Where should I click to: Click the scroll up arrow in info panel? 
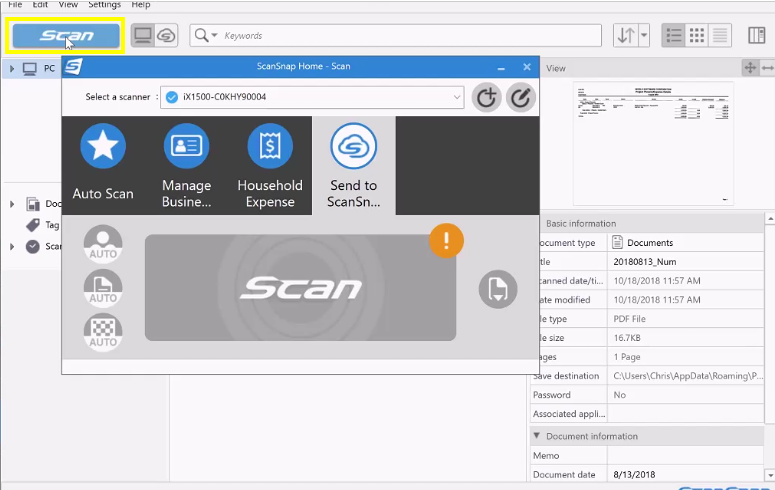coord(770,219)
